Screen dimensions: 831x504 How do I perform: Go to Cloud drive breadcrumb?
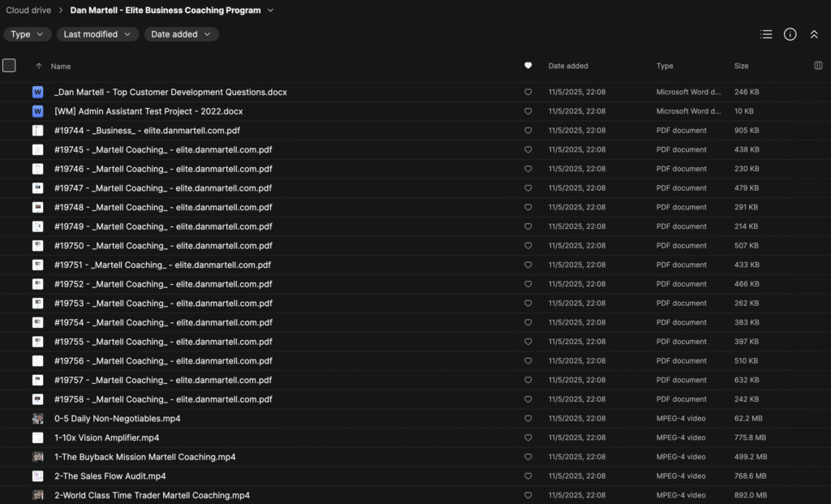tap(28, 11)
